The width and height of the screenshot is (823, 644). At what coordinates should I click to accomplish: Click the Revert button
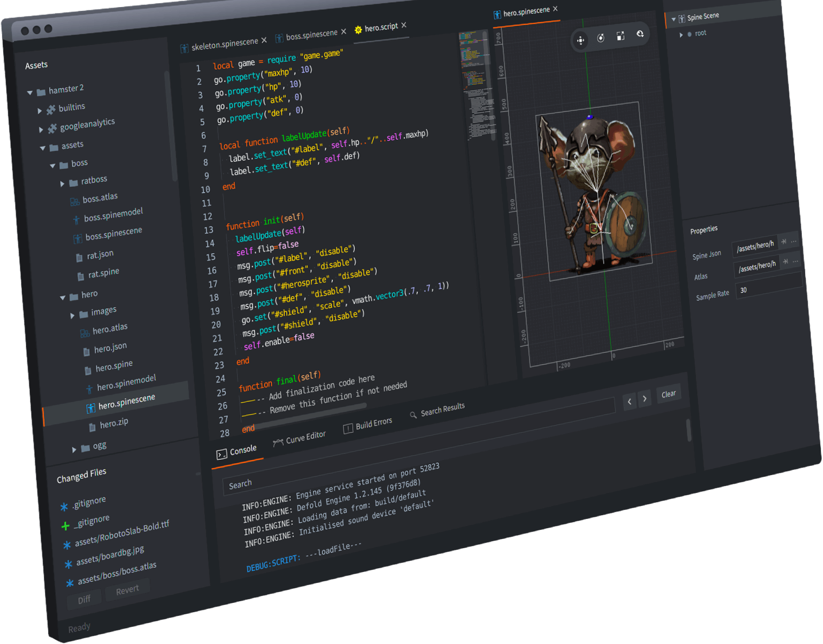click(127, 590)
